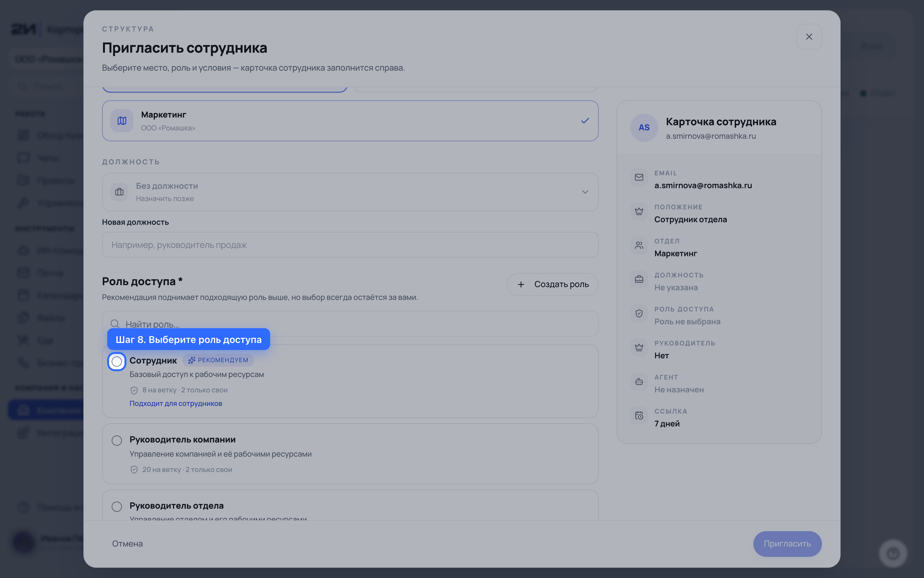This screenshot has height=578, width=924.
Task: Click the Сотрудник отдела value in card
Action: (690, 219)
